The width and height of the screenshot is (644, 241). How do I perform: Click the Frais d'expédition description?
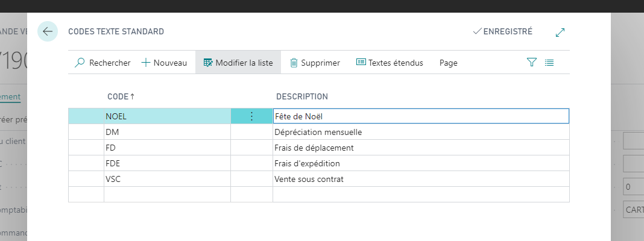click(421, 163)
